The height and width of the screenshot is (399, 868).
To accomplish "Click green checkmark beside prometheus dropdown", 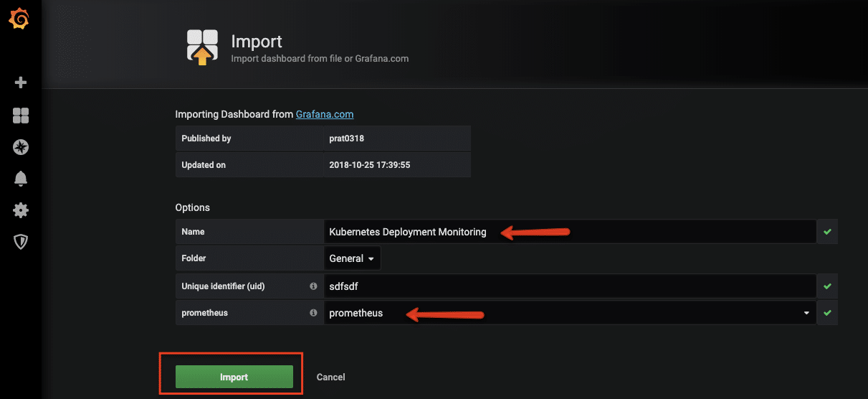I will 827,313.
